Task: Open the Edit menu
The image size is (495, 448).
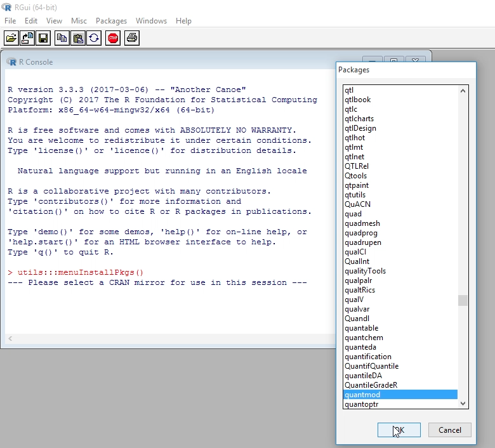Action: pyautogui.click(x=31, y=21)
